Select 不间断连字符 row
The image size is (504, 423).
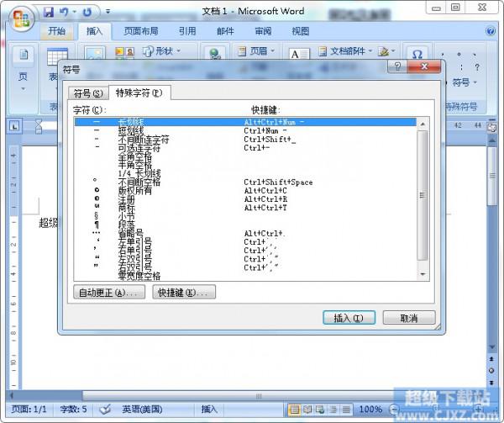tap(245, 140)
